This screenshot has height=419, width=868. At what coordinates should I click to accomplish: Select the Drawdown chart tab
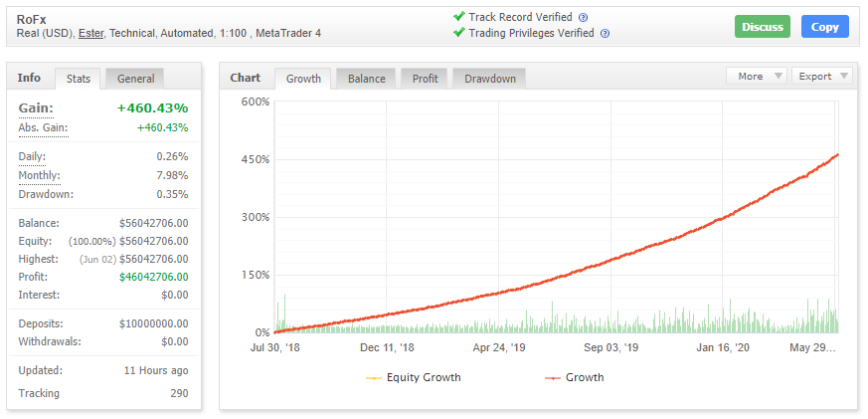click(x=490, y=79)
